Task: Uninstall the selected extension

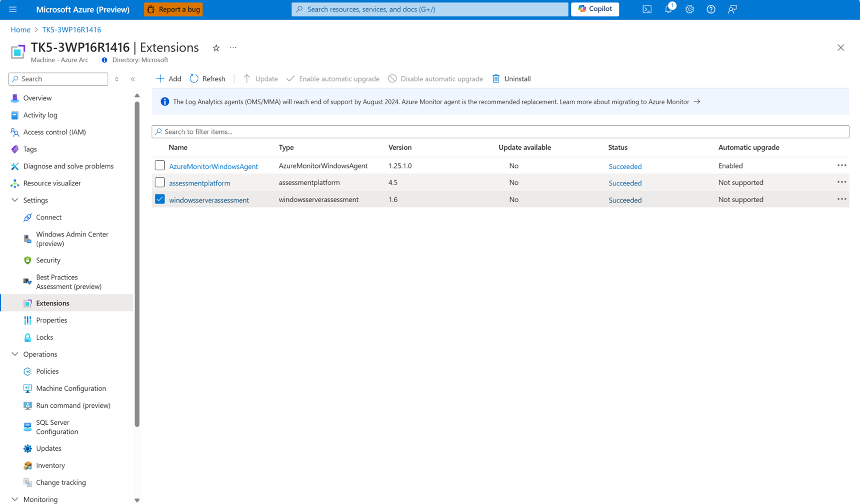Action: (512, 79)
